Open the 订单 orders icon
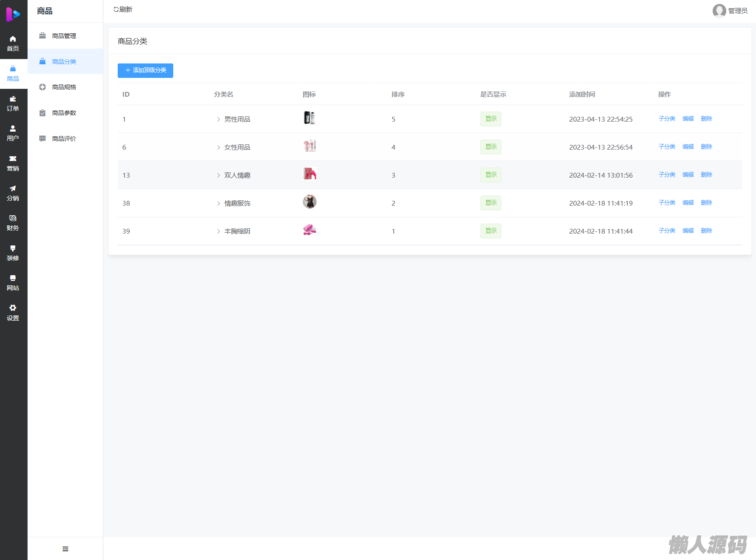 [x=13, y=99]
